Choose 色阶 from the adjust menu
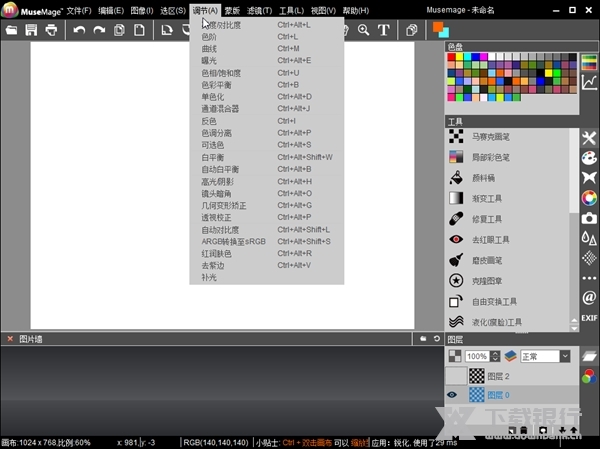The height and width of the screenshot is (449, 600). tap(267, 37)
